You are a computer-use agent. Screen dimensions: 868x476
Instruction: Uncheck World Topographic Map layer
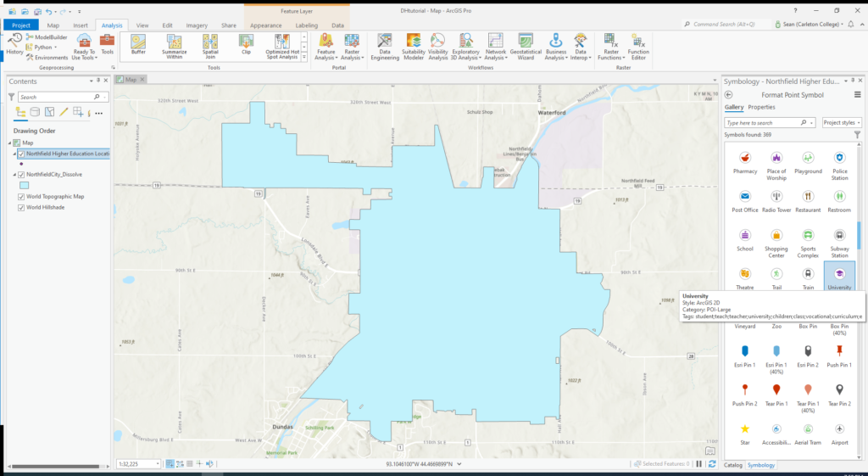coord(21,197)
